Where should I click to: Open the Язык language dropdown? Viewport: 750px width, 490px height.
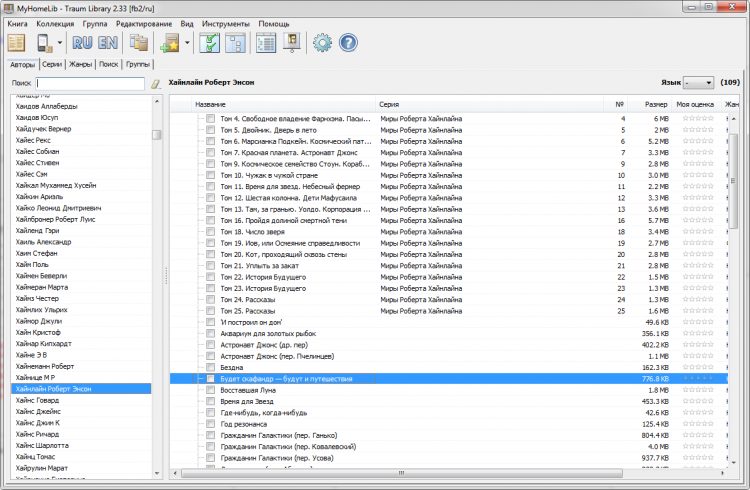tap(698, 83)
